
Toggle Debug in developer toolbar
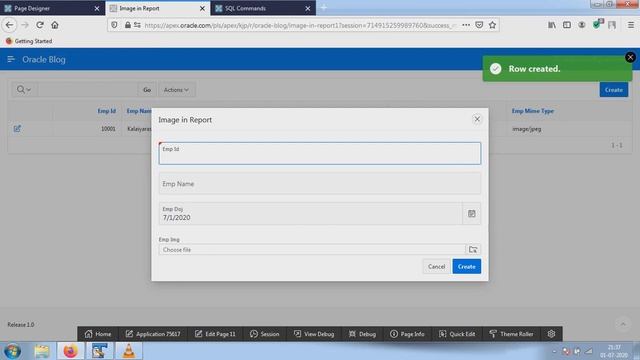[x=362, y=334]
